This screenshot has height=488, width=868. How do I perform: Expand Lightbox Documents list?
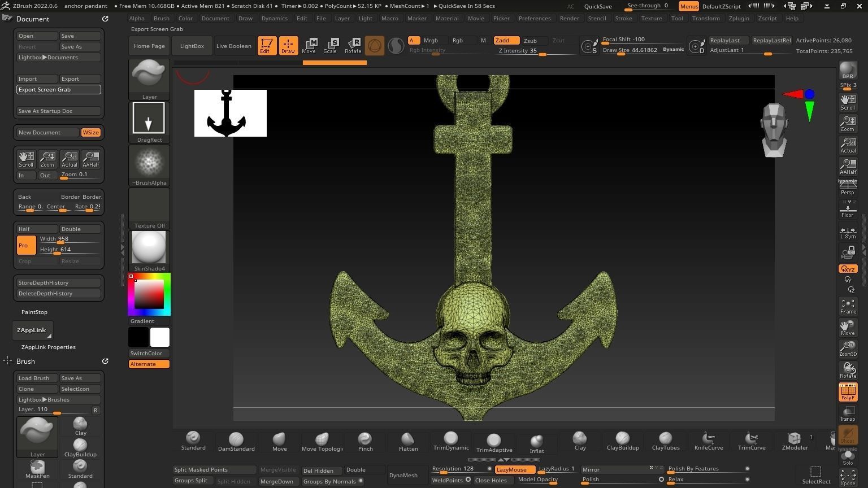click(x=59, y=57)
